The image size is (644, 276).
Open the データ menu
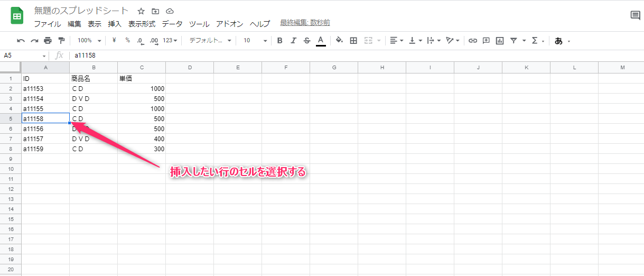(172, 24)
